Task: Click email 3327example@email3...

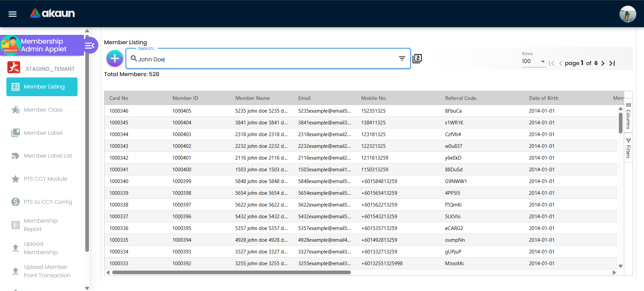Action: coord(324,252)
